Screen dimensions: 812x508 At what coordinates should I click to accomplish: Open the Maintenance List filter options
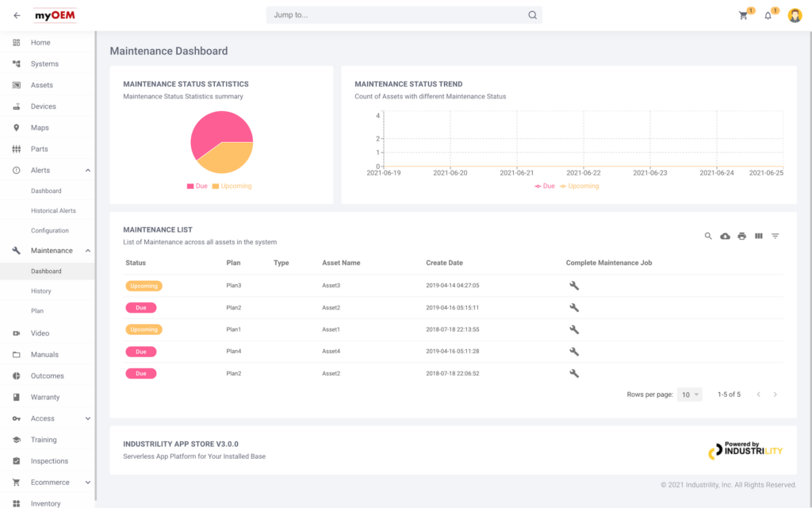pyautogui.click(x=775, y=236)
